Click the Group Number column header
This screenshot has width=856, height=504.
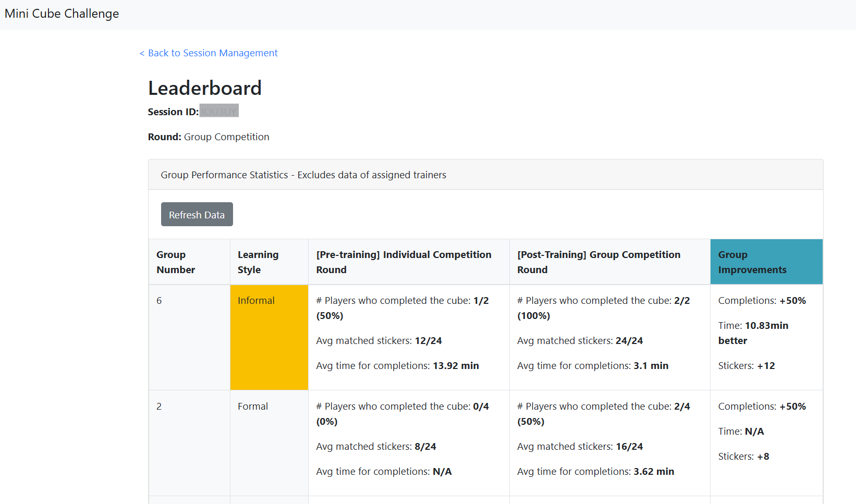pos(189,262)
